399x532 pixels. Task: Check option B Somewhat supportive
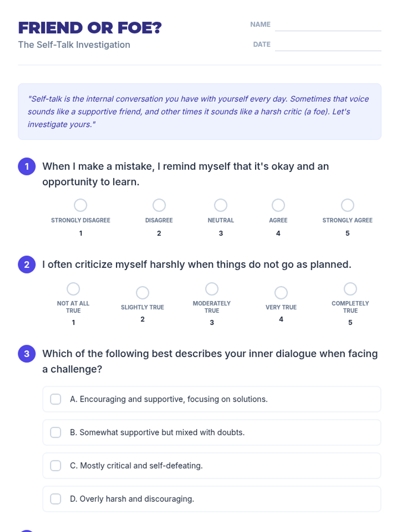coord(56,432)
